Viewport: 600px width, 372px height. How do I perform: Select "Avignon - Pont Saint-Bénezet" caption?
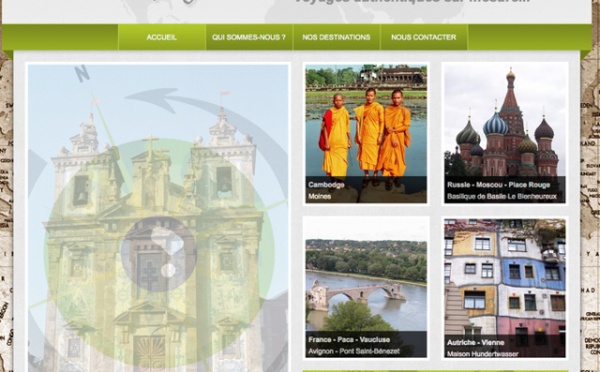coord(354,351)
